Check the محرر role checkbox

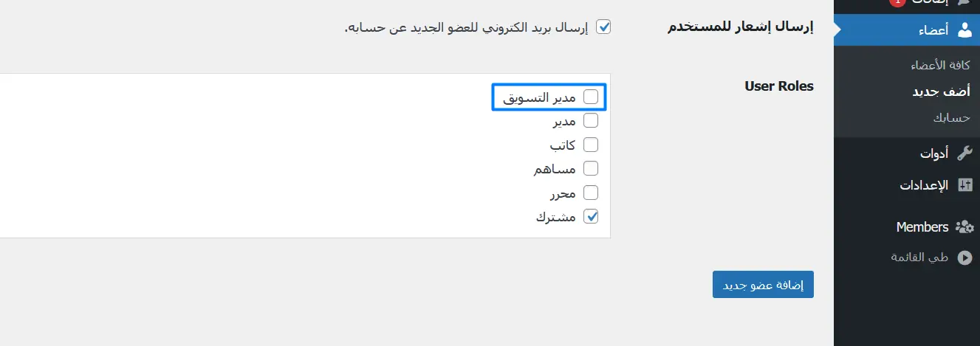[x=591, y=193]
